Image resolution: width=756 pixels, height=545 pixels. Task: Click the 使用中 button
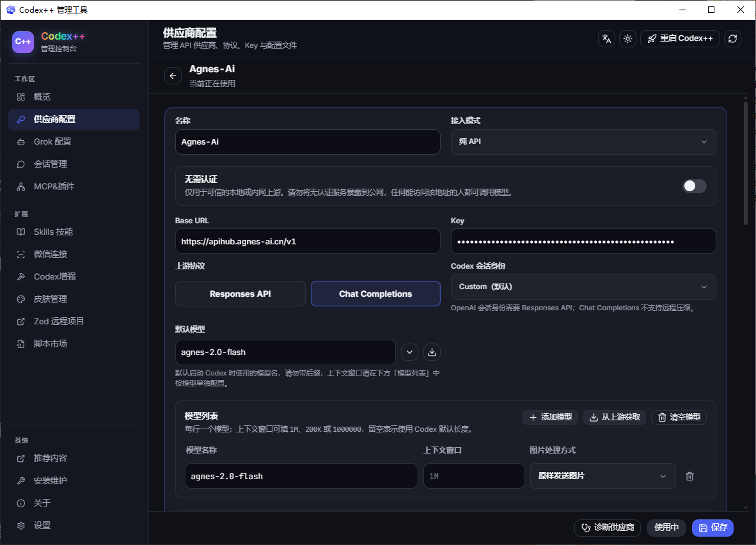[x=666, y=528]
